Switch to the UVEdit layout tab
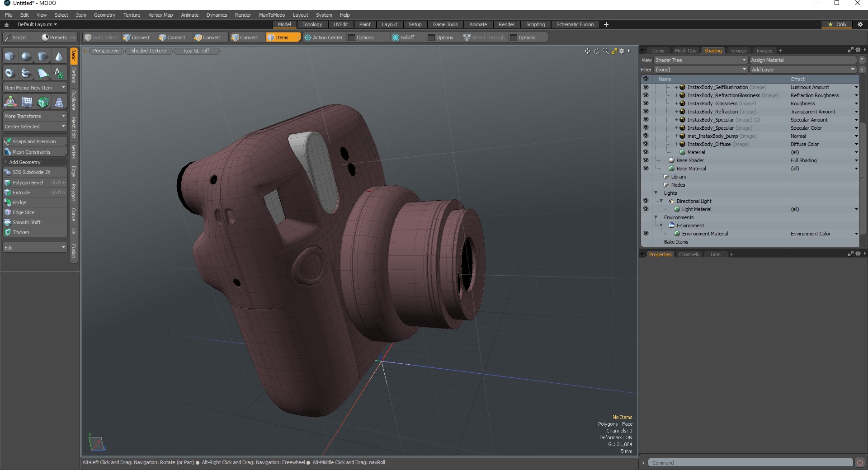868x470 pixels. pos(340,24)
